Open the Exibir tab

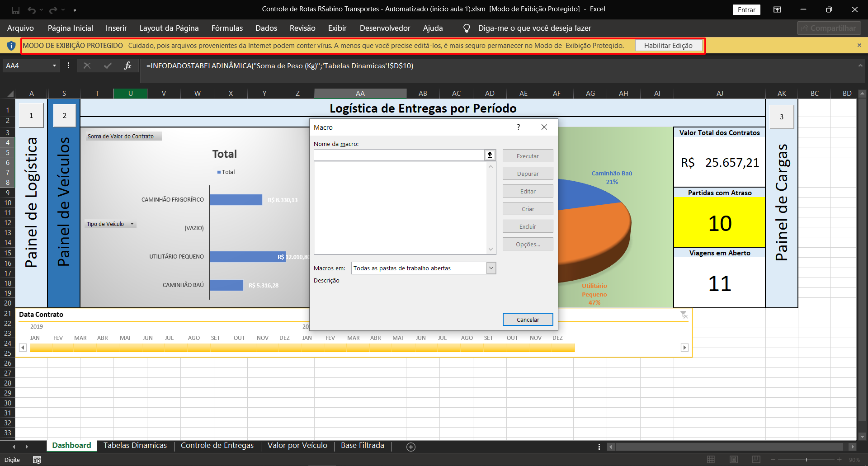click(x=337, y=28)
